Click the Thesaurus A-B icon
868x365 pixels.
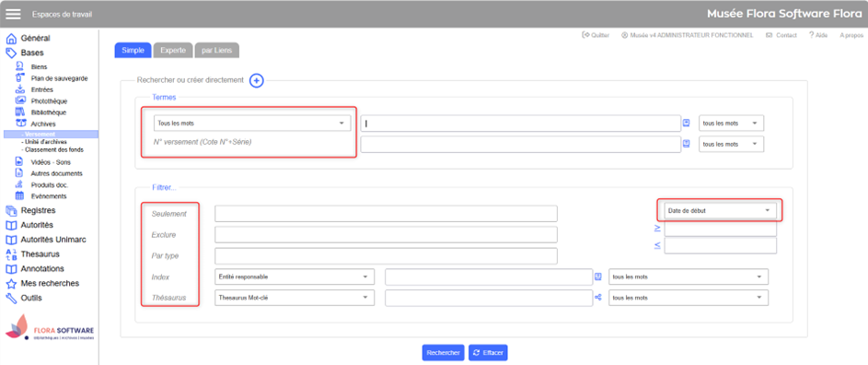pos(10,254)
